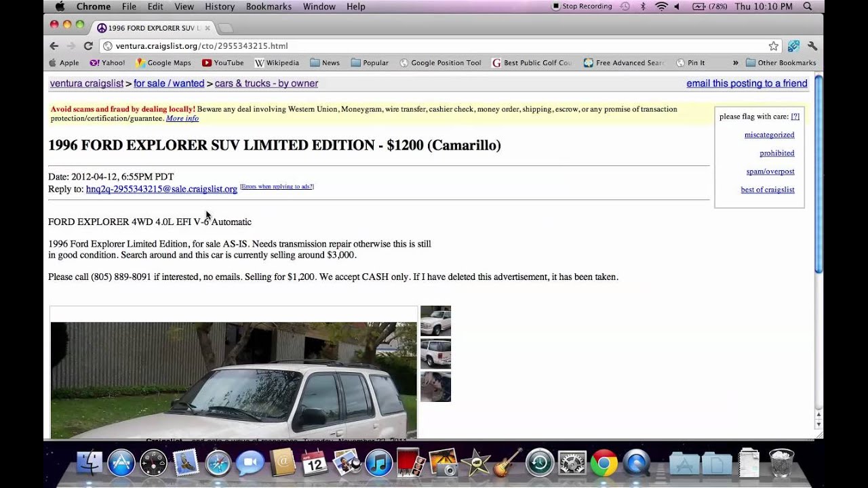Bookmark this page with the star icon
Screen dimensions: 868x488
point(774,46)
